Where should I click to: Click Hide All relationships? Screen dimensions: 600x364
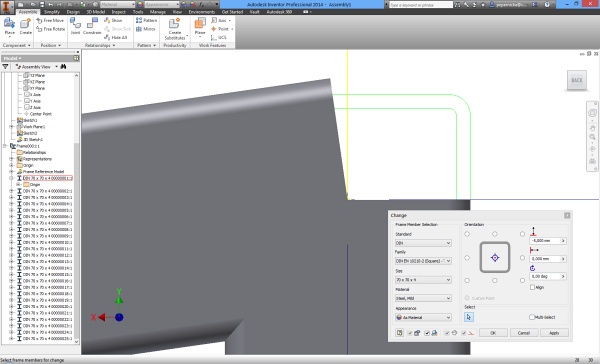(x=116, y=38)
